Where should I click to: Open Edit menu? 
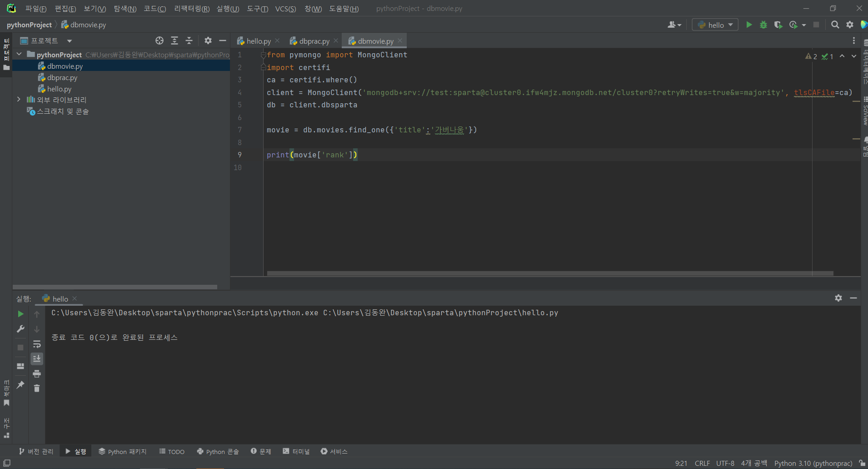[65, 9]
